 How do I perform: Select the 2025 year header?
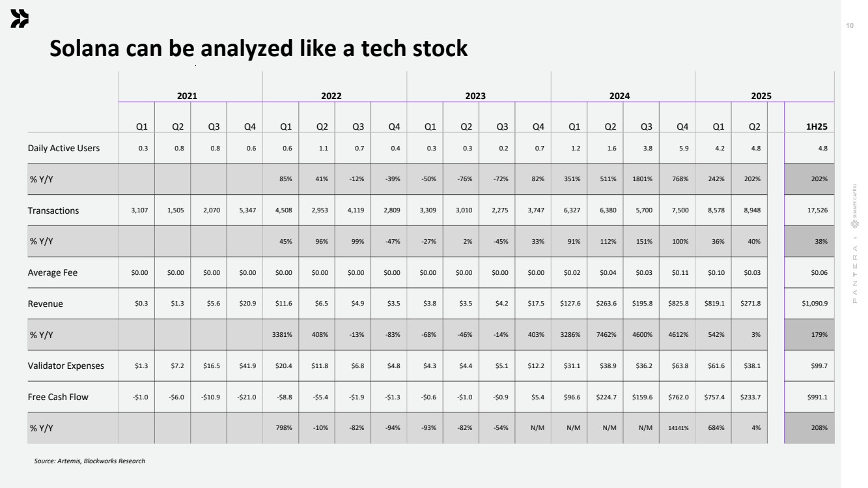(x=761, y=96)
